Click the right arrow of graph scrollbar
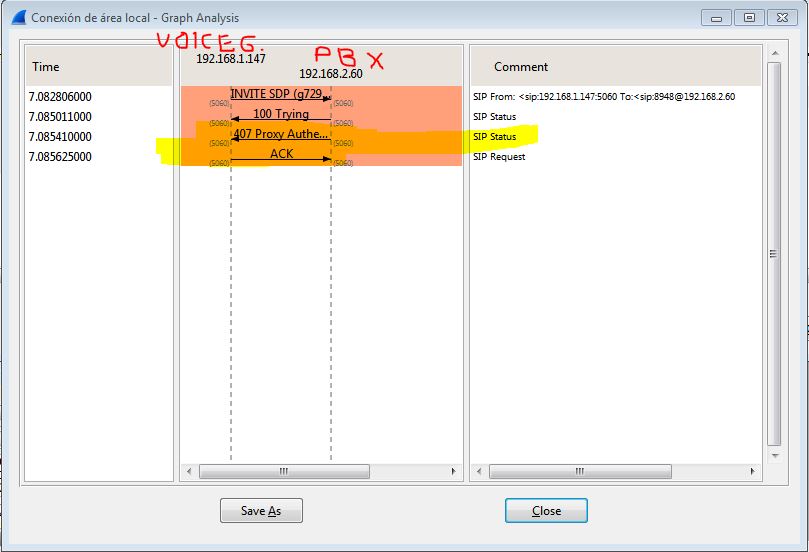Screen dimensions: 809x552 pyautogui.click(x=454, y=471)
